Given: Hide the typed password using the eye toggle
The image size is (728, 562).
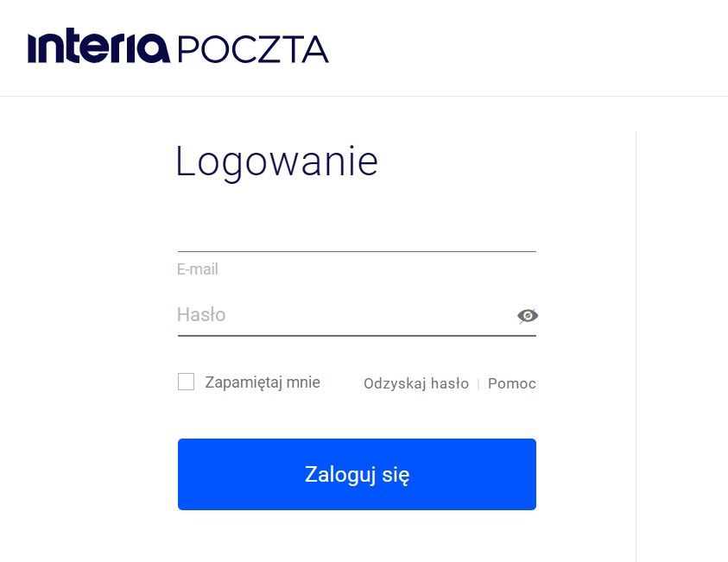Looking at the screenshot, I should coord(528,315).
